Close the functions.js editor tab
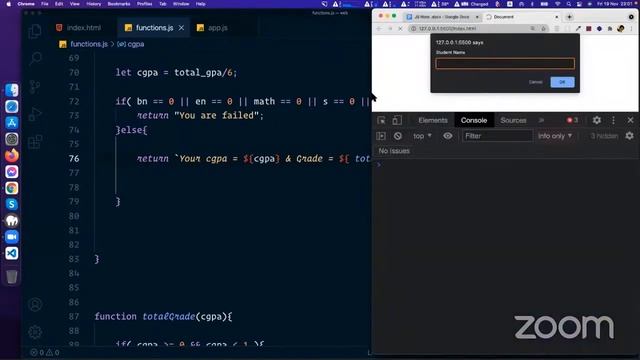This screenshot has width=640, height=360. (181, 28)
